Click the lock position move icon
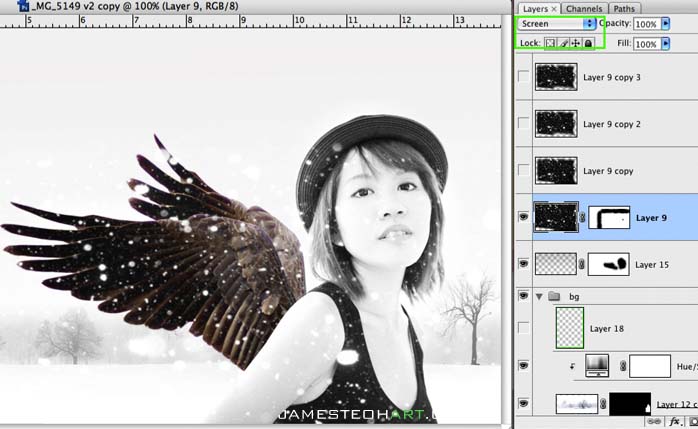698x429 pixels. 576,43
